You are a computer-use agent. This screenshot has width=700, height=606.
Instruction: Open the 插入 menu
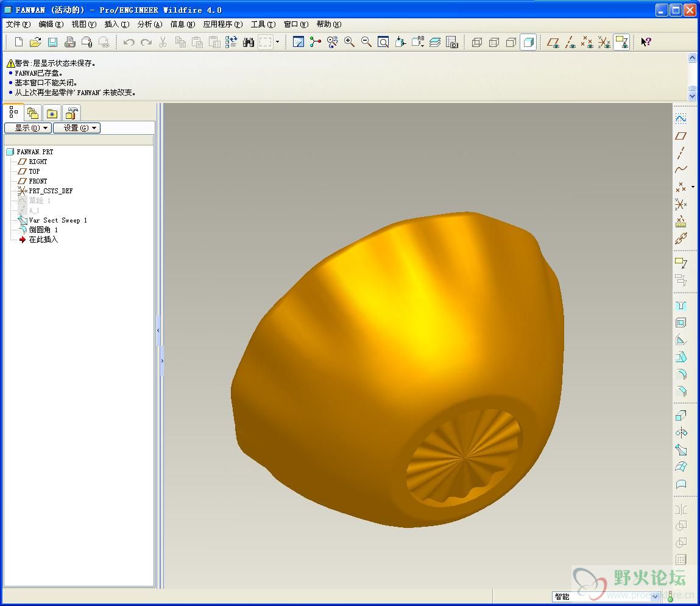tap(117, 24)
